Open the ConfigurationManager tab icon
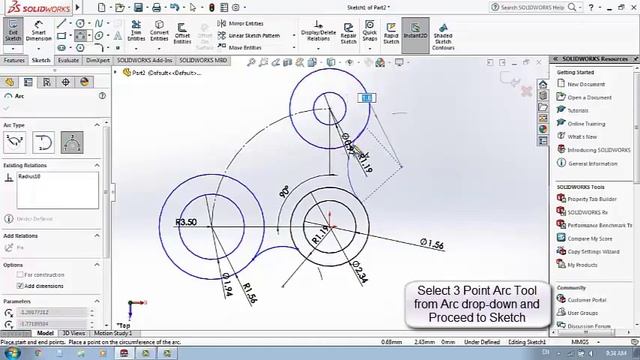 [x=47, y=82]
